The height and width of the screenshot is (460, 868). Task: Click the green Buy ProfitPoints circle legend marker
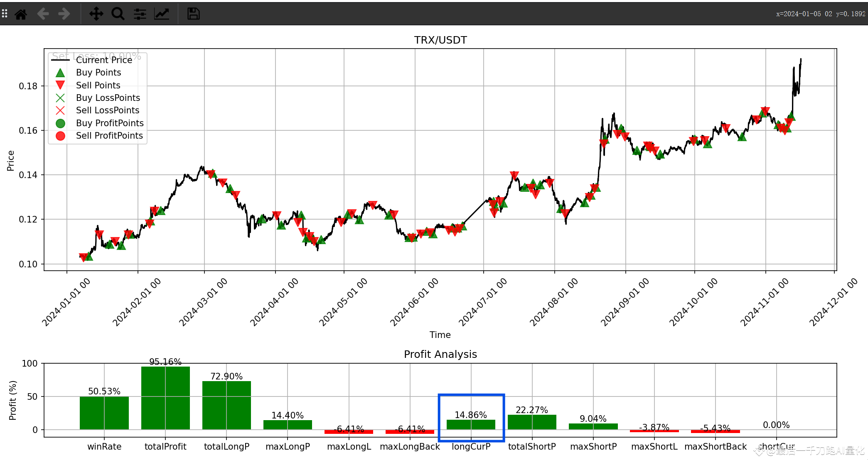[60, 123]
